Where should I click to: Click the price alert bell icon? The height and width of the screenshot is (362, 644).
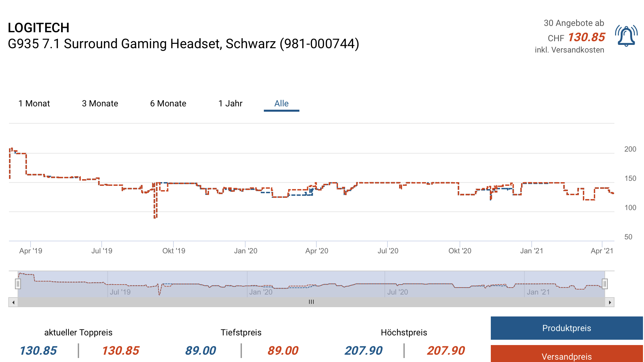[626, 36]
